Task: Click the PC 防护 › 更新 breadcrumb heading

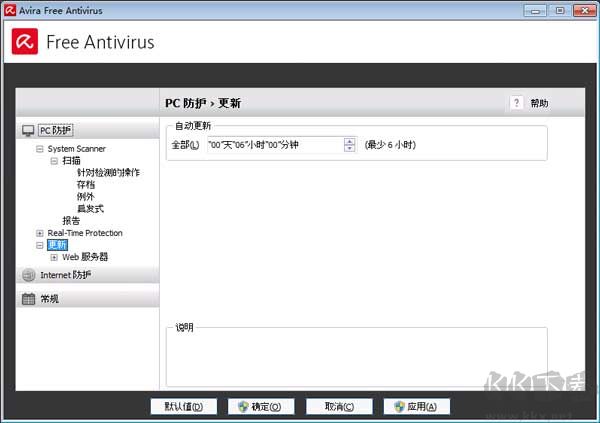Action: (x=203, y=103)
